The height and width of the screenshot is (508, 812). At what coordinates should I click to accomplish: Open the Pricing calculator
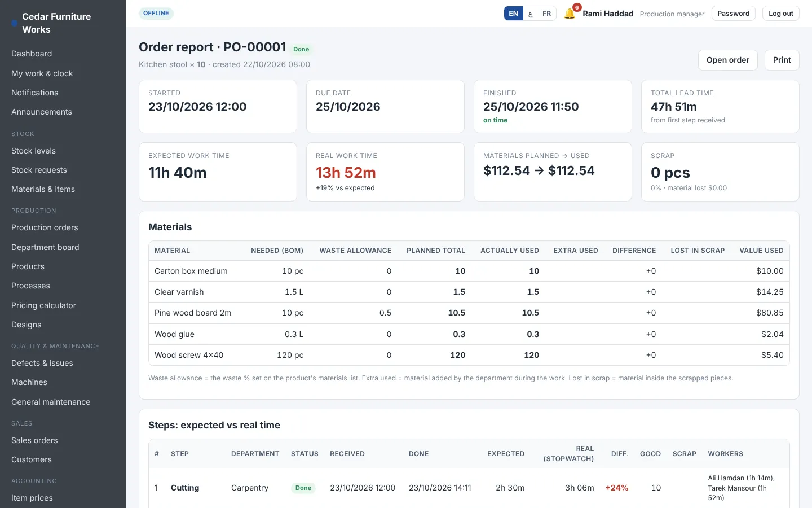[43, 305]
